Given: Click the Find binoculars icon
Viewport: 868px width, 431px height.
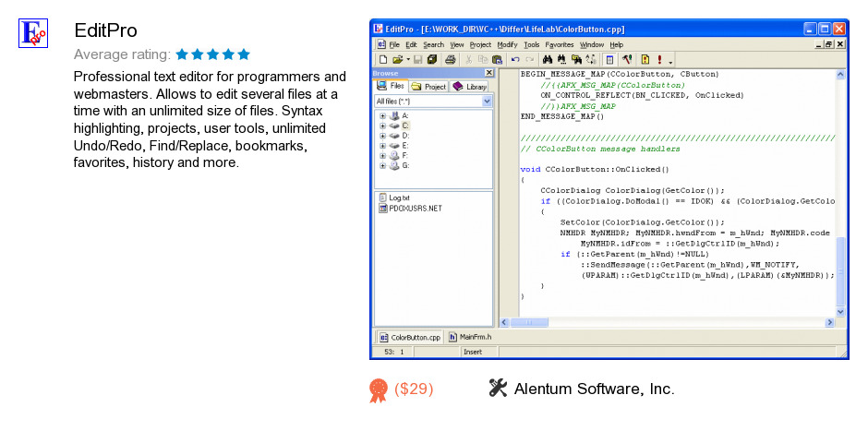Looking at the screenshot, I should click(x=548, y=60).
